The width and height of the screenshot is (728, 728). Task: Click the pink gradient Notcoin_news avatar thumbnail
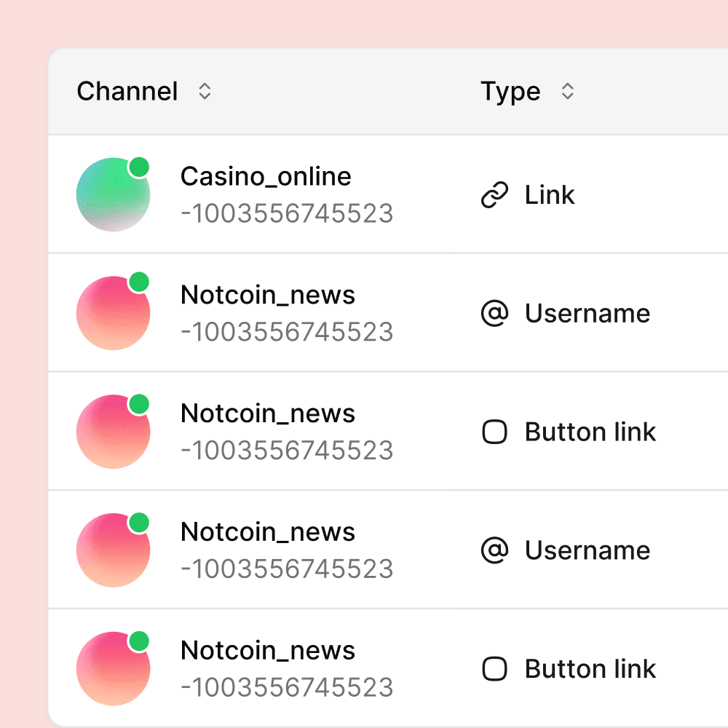[x=113, y=312]
